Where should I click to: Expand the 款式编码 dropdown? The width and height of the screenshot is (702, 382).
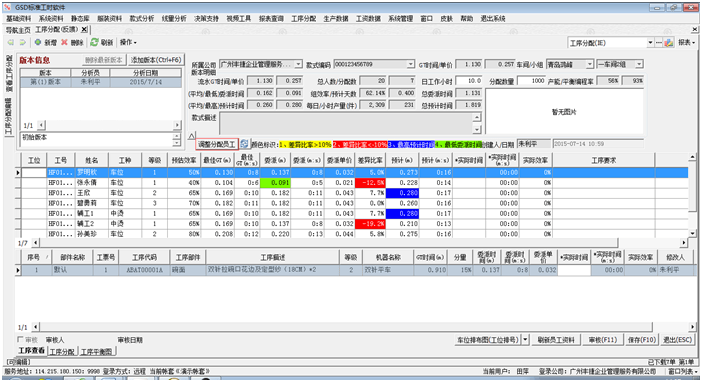coord(411,64)
